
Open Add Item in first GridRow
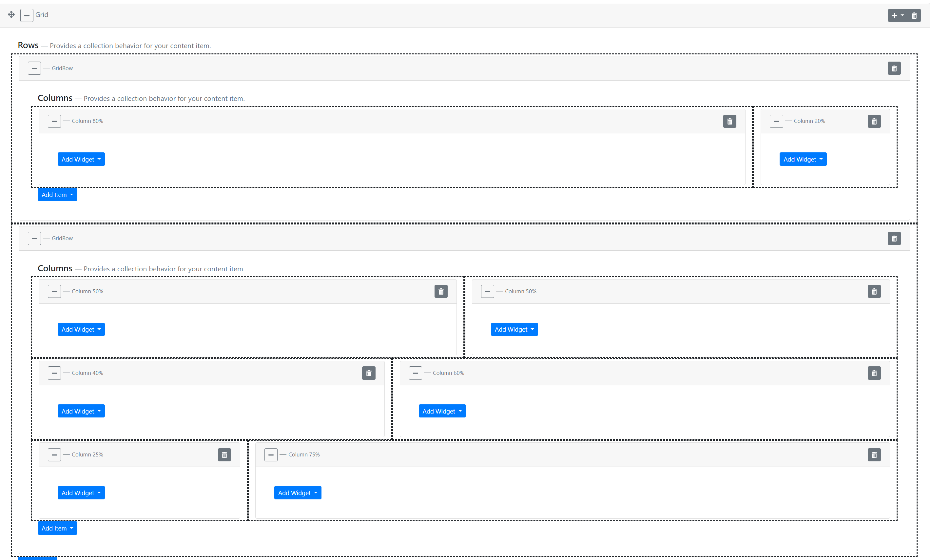57,195
